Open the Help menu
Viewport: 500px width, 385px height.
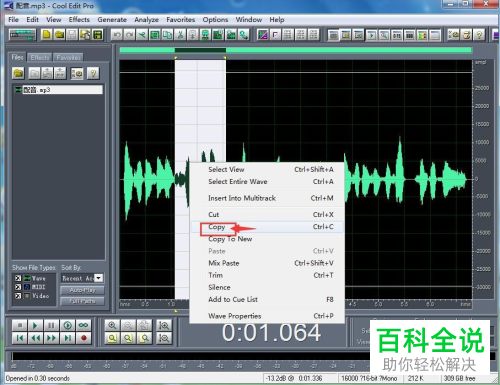(x=277, y=20)
